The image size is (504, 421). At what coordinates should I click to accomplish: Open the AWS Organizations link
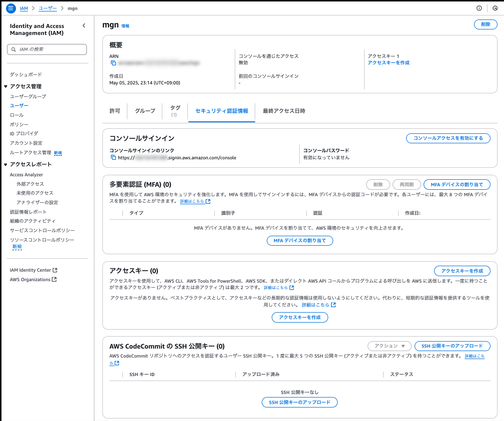[x=30, y=280]
